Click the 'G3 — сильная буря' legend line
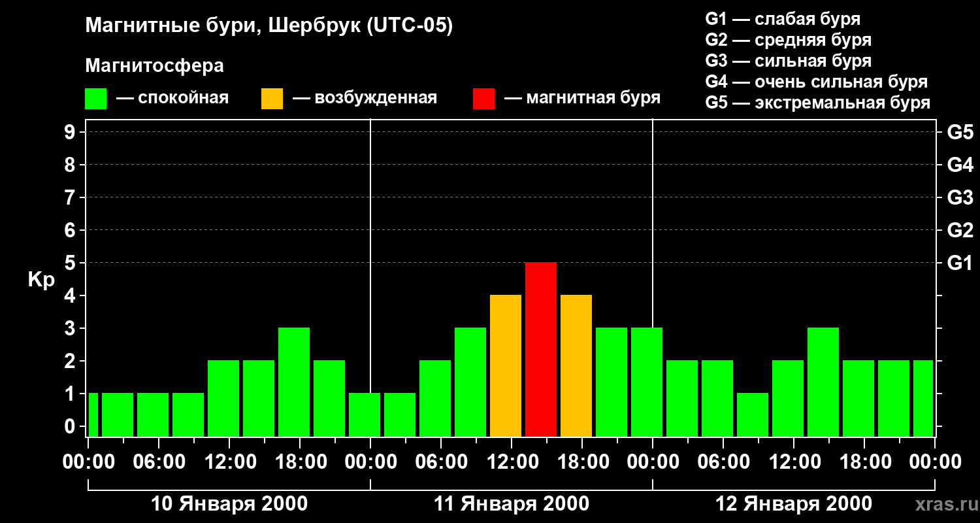This screenshot has height=523, width=980. click(788, 61)
